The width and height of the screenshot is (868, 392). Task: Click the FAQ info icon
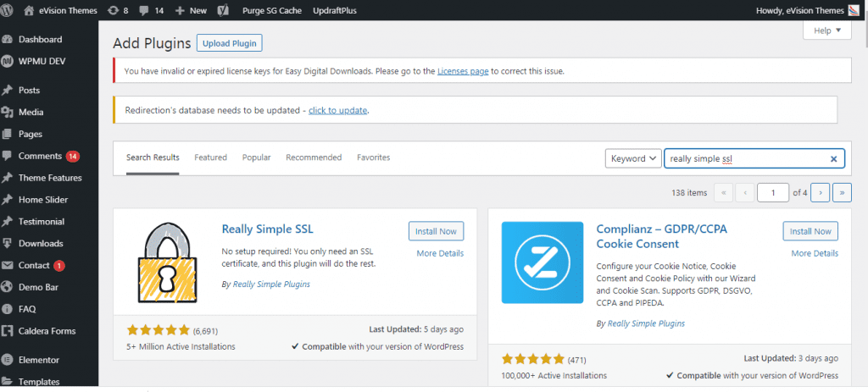7,309
